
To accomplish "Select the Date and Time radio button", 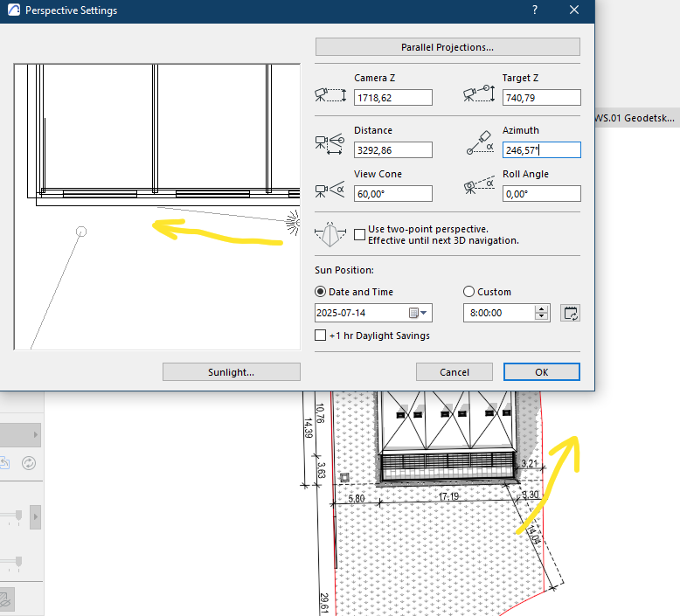I will [320, 292].
